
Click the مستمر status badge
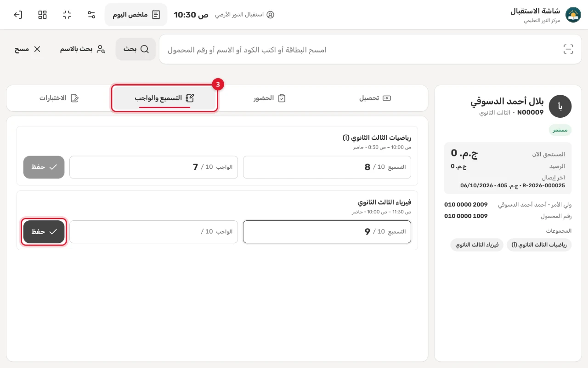(x=560, y=130)
